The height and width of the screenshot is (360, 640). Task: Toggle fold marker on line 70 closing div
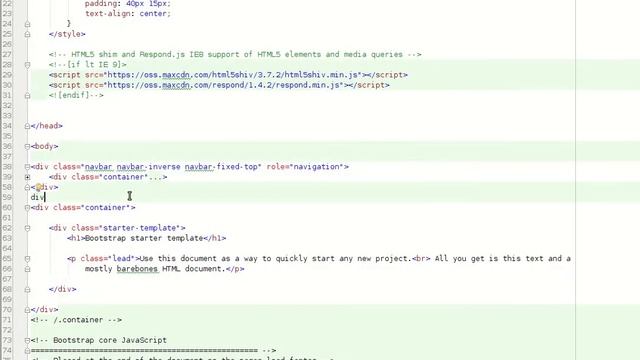27,310
